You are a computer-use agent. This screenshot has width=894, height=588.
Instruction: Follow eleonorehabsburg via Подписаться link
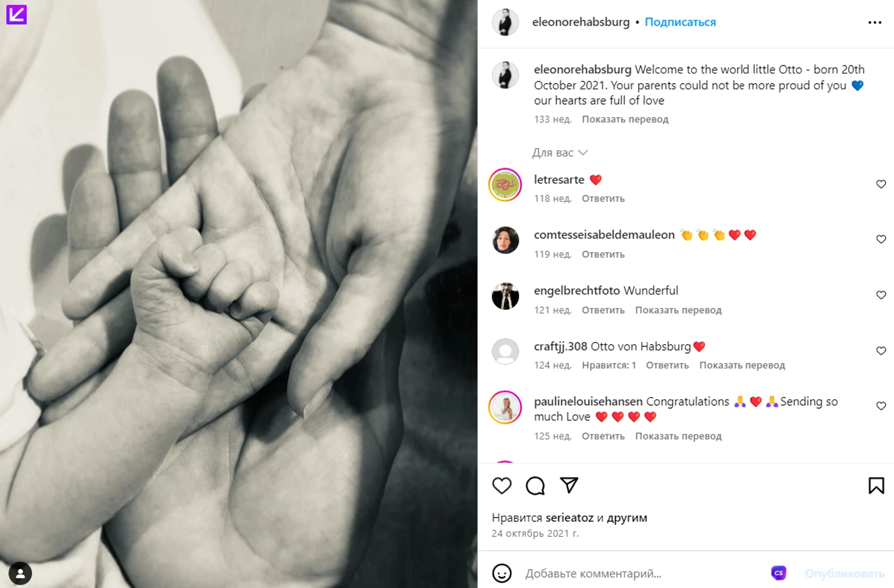(680, 22)
